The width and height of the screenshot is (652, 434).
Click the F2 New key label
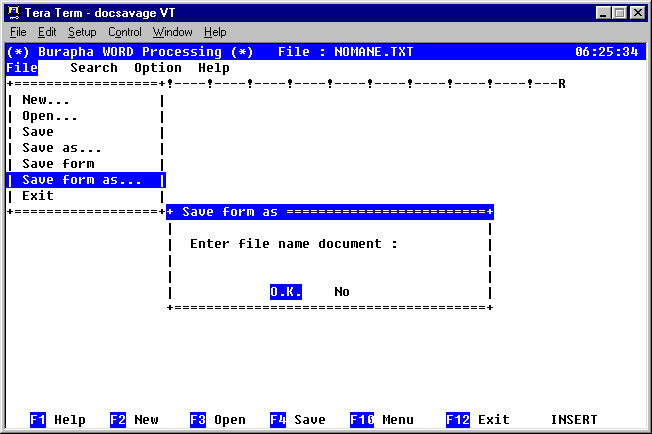tap(134, 420)
